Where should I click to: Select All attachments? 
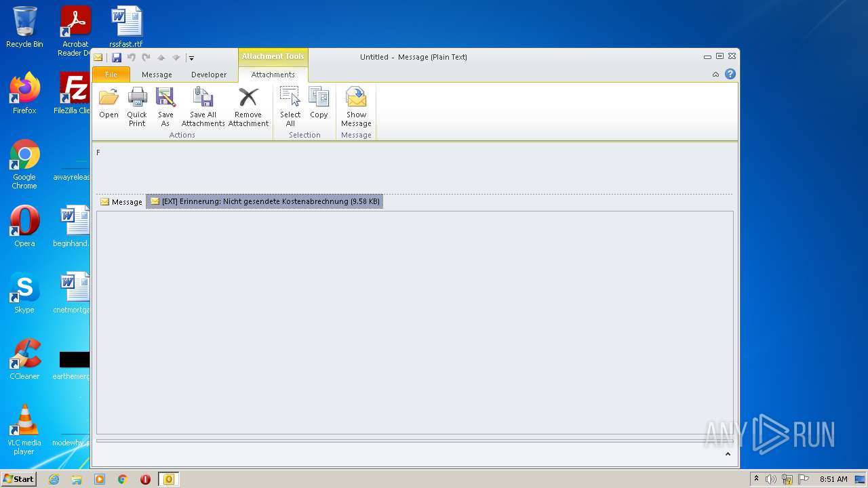(290, 107)
